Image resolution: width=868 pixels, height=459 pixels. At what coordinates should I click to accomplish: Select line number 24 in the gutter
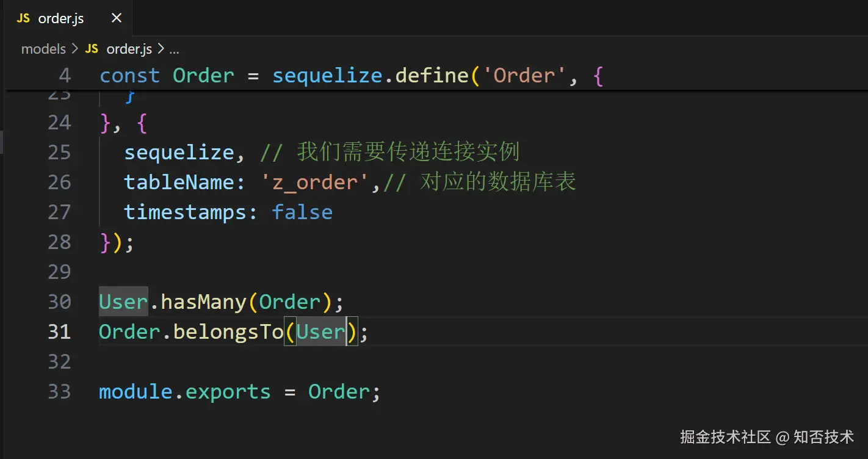click(x=59, y=123)
